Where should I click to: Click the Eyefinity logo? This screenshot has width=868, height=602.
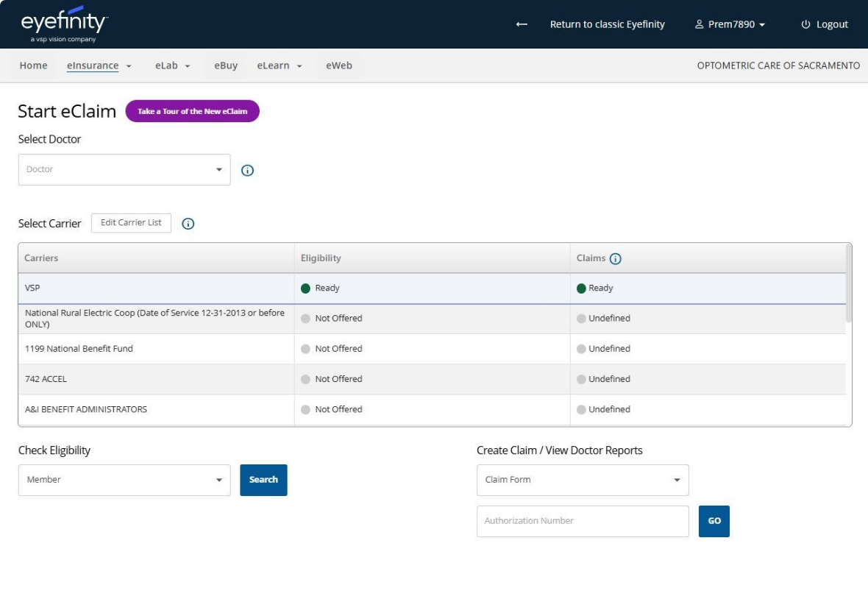(64, 24)
